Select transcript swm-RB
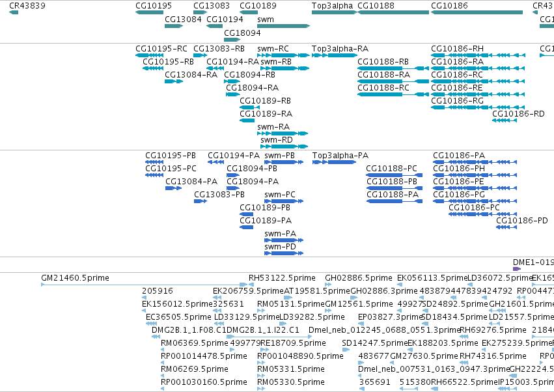 tap(285, 68)
